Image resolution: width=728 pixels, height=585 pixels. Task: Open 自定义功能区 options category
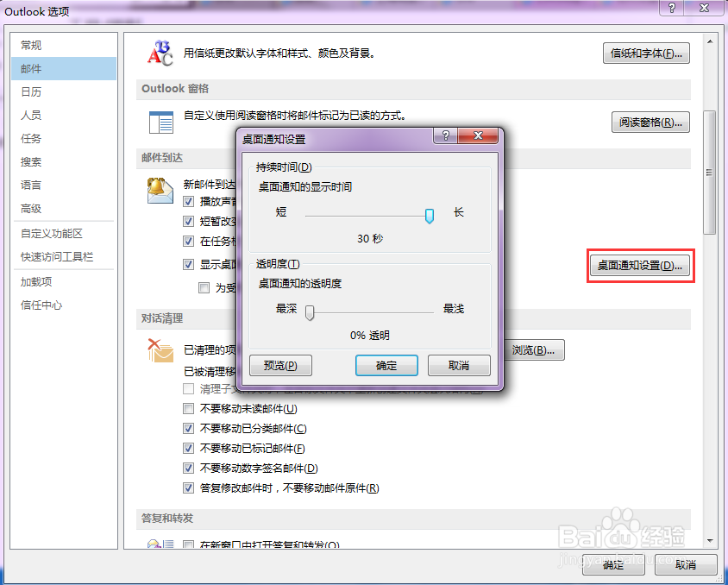pyautogui.click(x=64, y=234)
